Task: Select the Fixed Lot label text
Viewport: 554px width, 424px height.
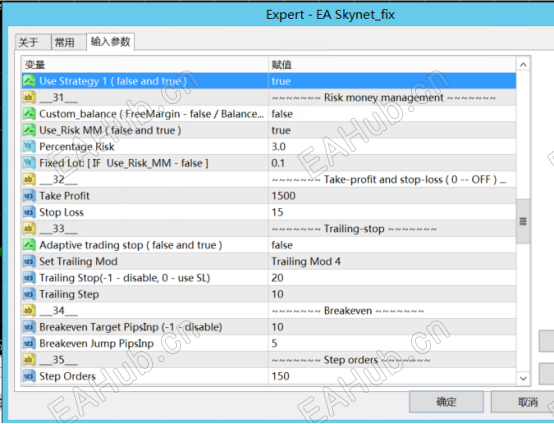Action: coord(124,163)
